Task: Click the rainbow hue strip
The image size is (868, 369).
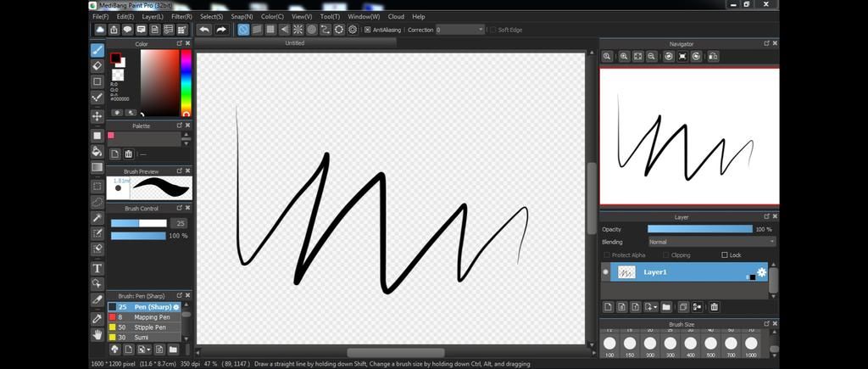Action: click(x=186, y=82)
